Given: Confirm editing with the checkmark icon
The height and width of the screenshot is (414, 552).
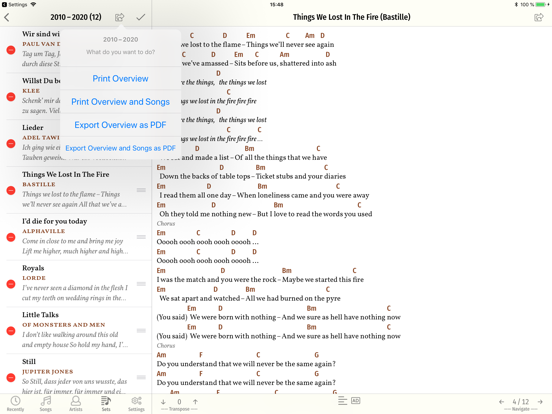Looking at the screenshot, I should [141, 17].
